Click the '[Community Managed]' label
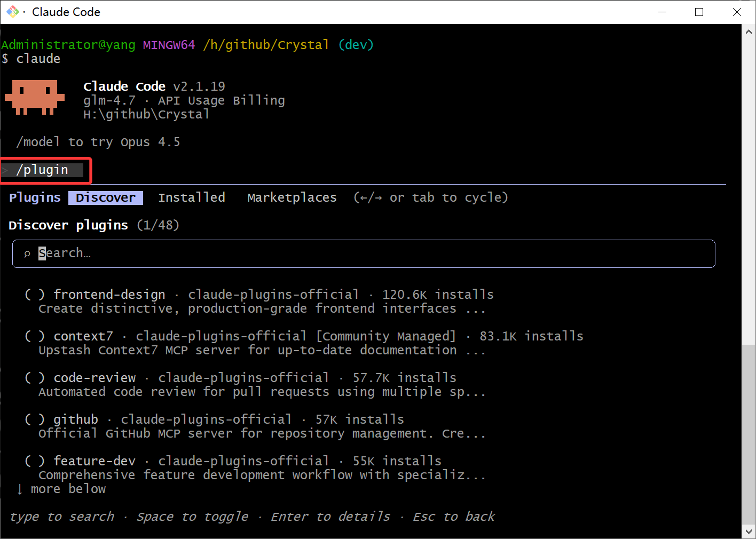Viewport: 756px width, 539px height. (386, 336)
